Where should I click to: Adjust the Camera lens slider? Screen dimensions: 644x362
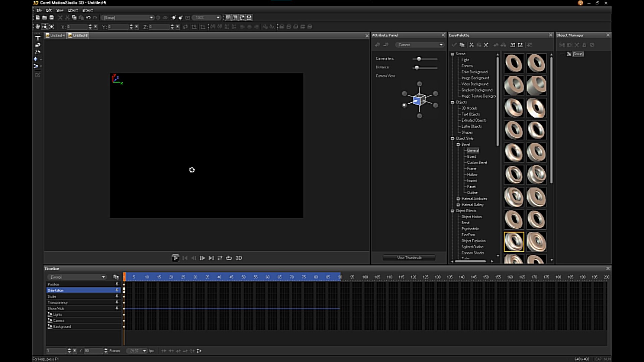pos(419,59)
